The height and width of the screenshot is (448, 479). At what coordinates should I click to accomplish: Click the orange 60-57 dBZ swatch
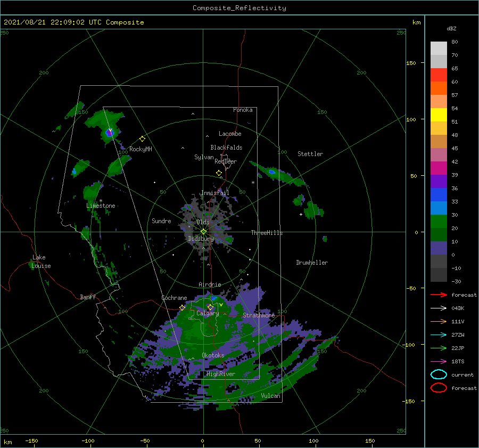click(439, 88)
